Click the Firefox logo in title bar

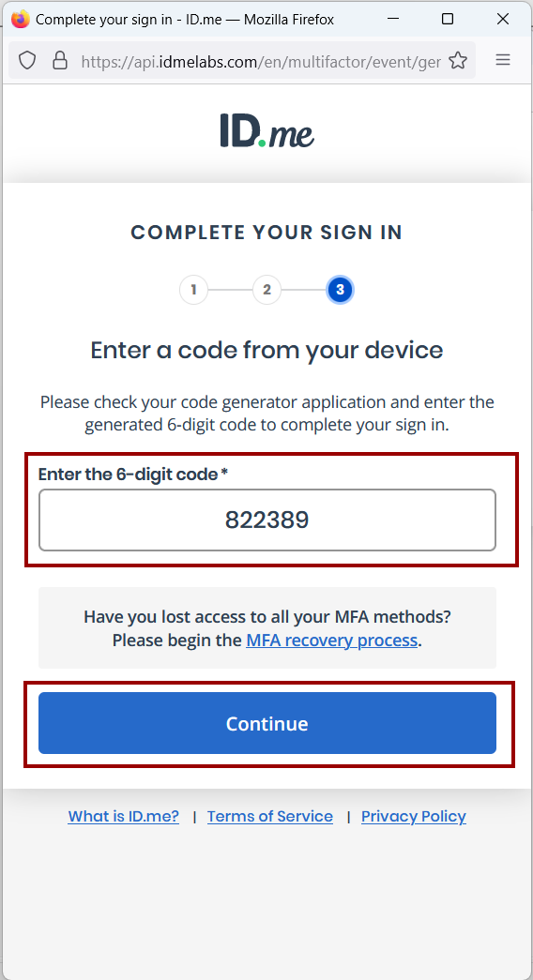20,20
